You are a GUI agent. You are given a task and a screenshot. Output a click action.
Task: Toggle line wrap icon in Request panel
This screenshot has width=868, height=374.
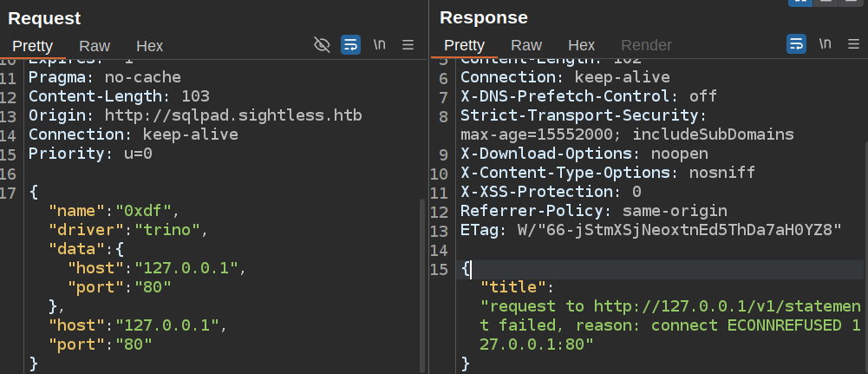350,44
